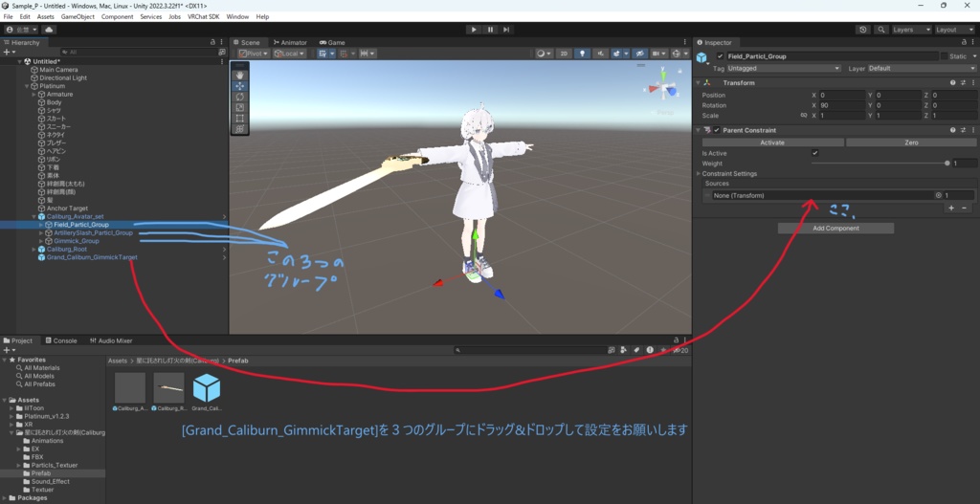
Task: Open the Scene view draw mode dropdown
Action: point(544,54)
